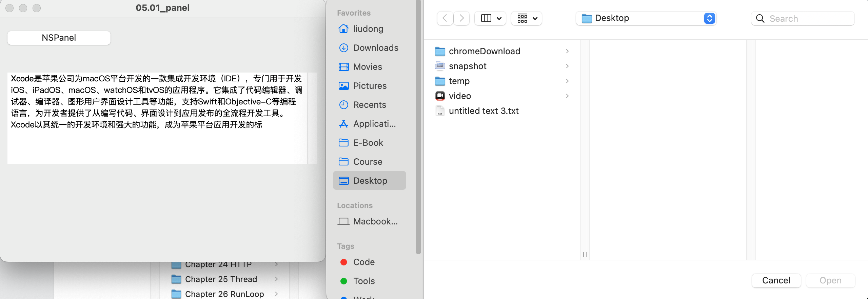
Task: Open the column view mode selector
Action: click(x=490, y=18)
